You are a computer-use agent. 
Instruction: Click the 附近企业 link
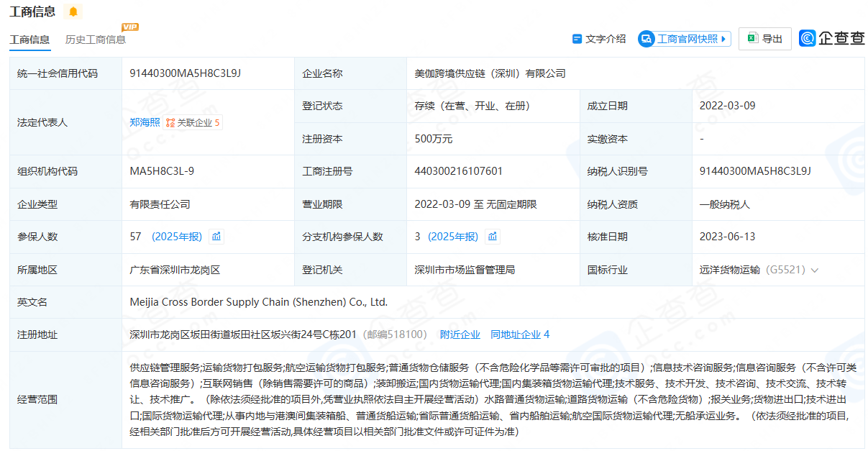click(460, 334)
